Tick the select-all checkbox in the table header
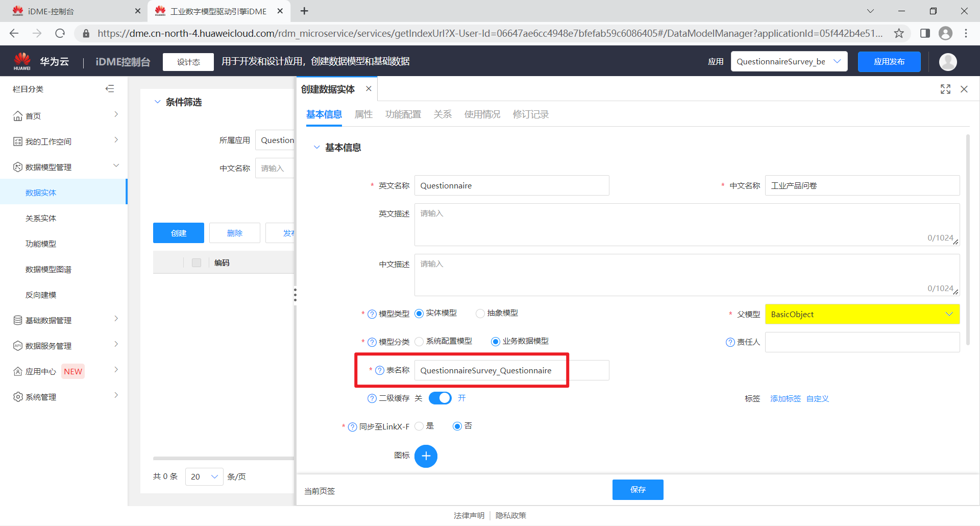Viewport: 980px width, 526px height. tap(197, 262)
